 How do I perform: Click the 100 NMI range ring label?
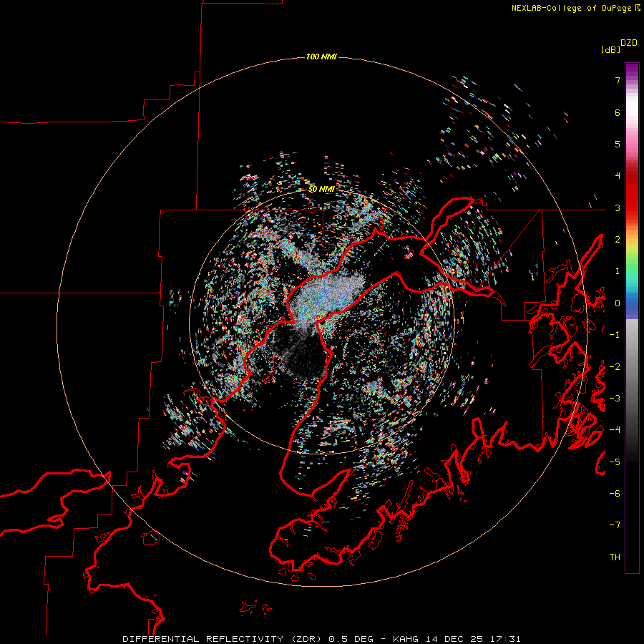pos(321,57)
